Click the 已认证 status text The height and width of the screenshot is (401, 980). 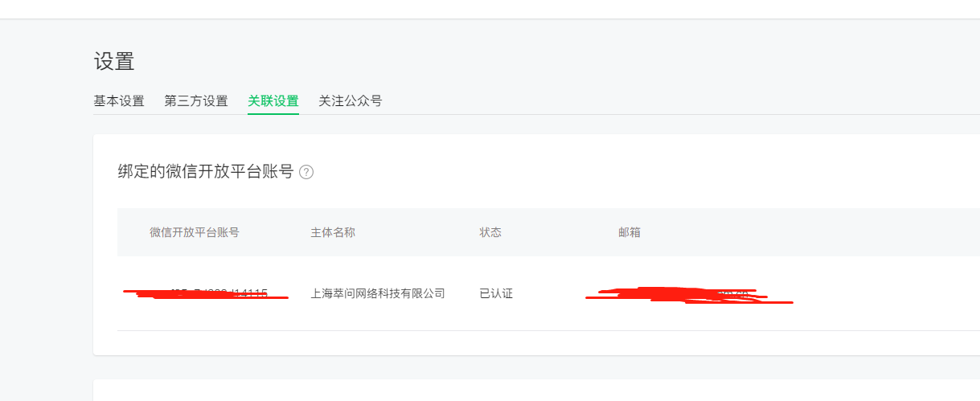coord(496,293)
